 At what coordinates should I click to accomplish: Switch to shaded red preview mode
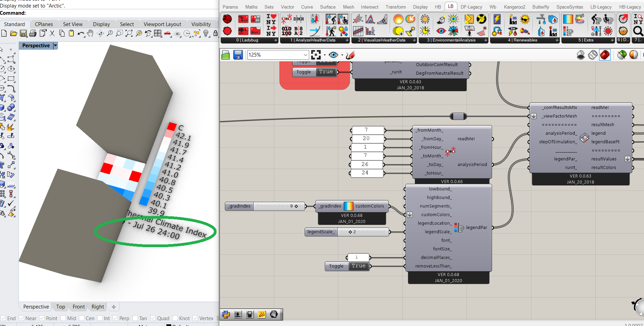click(605, 55)
